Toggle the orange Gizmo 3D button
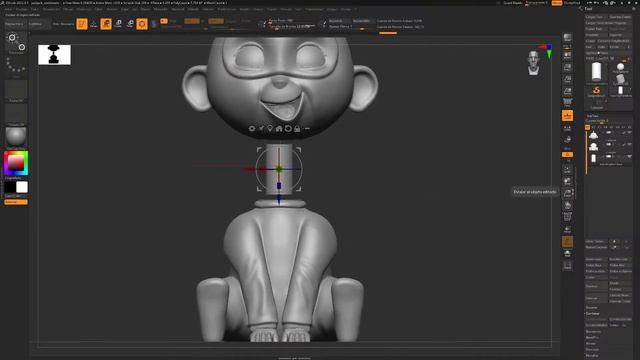 tap(142, 24)
